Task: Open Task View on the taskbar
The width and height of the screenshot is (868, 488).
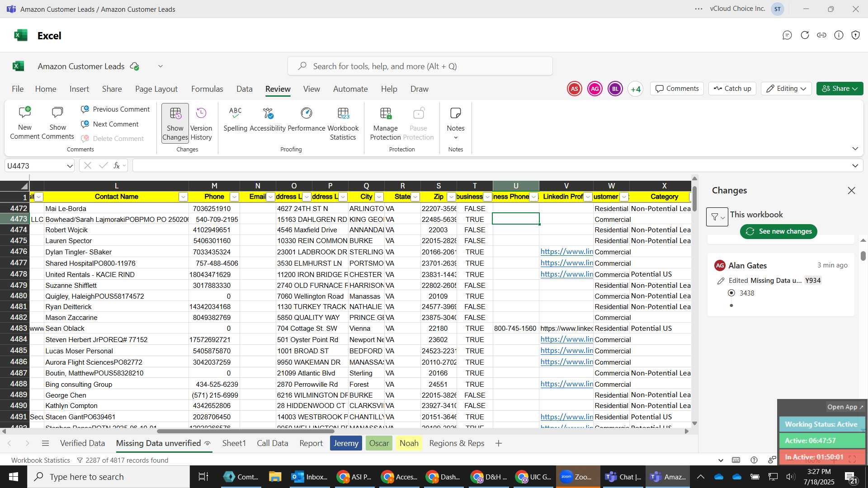Action: click(203, 477)
